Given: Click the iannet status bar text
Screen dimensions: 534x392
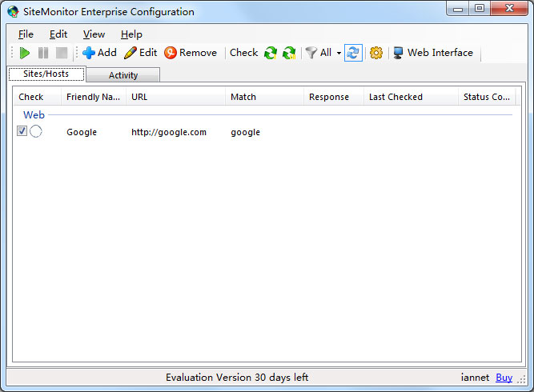Looking at the screenshot, I should point(475,378).
